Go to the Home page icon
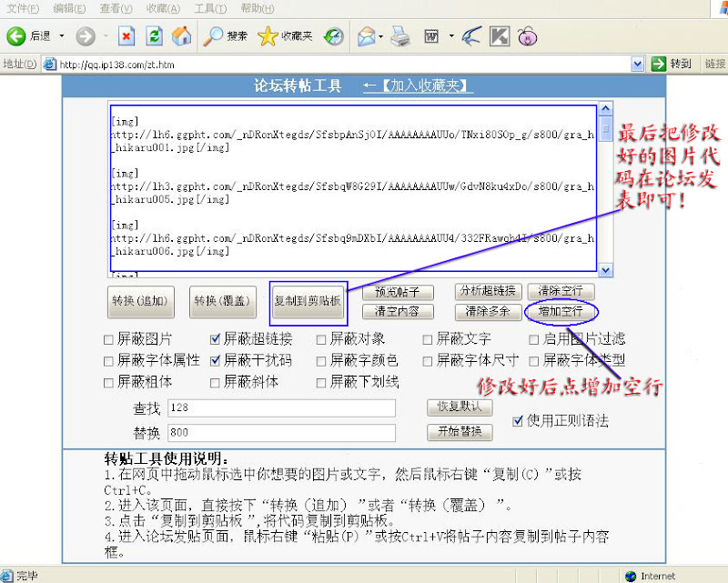728x583 pixels. [x=181, y=36]
